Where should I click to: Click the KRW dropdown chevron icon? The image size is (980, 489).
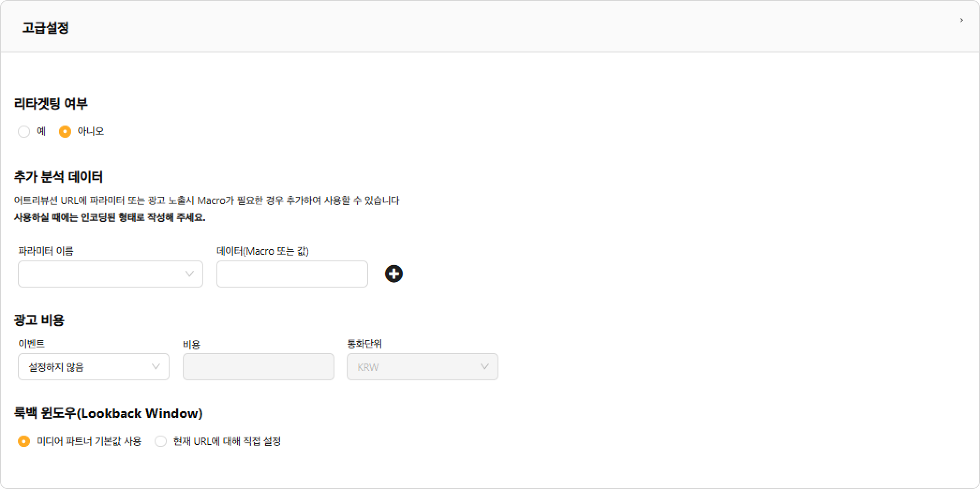click(x=484, y=367)
